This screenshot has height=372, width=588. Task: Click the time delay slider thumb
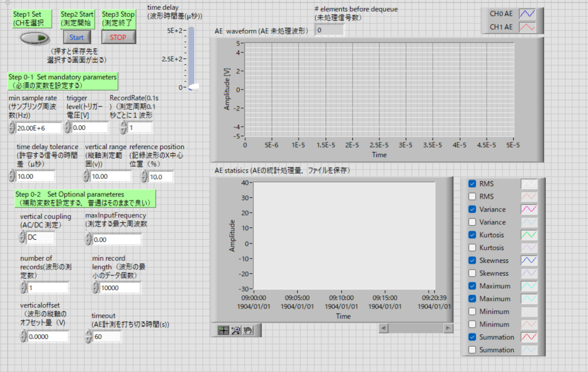(x=194, y=87)
